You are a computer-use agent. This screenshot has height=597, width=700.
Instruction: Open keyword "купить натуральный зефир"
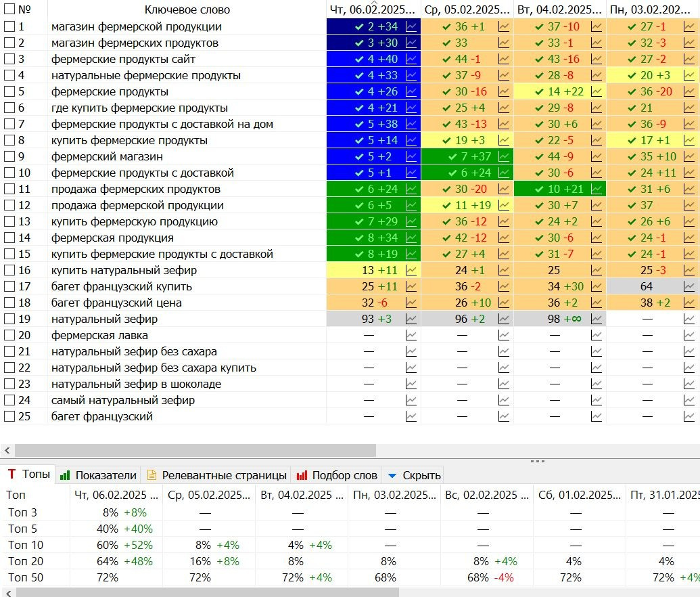120,270
